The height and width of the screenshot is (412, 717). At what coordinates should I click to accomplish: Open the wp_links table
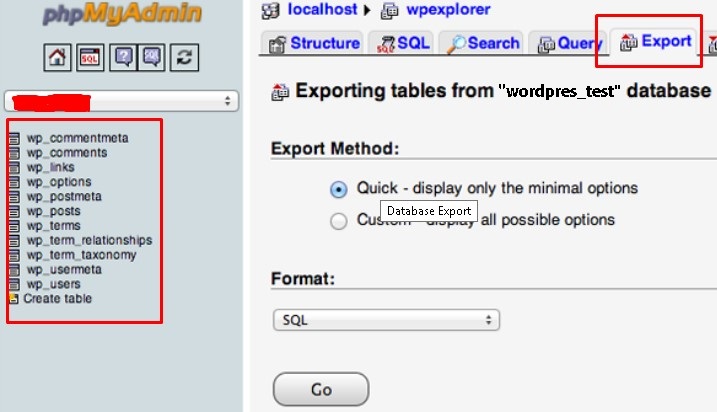[x=50, y=167]
